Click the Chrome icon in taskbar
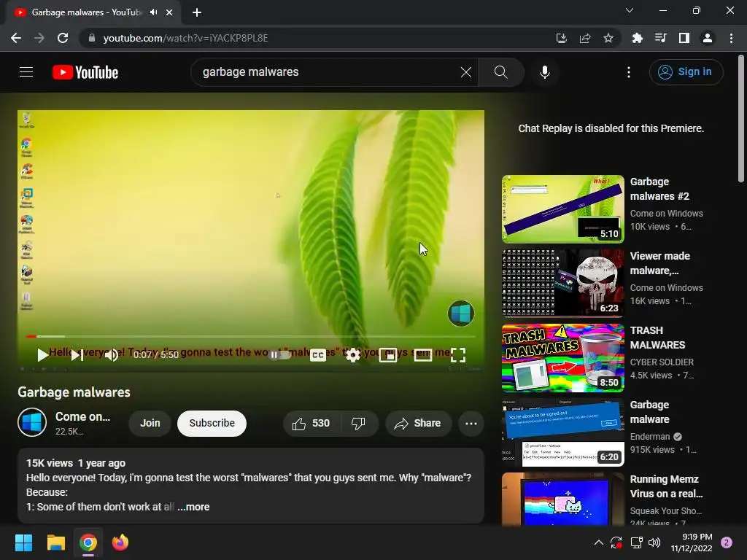 [88, 542]
